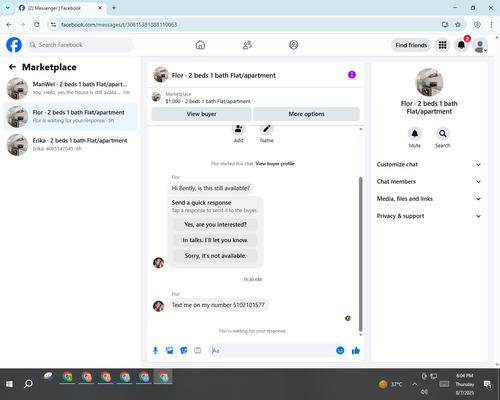Click the listing photo in right panel
The image size is (500, 400).
(429, 82)
